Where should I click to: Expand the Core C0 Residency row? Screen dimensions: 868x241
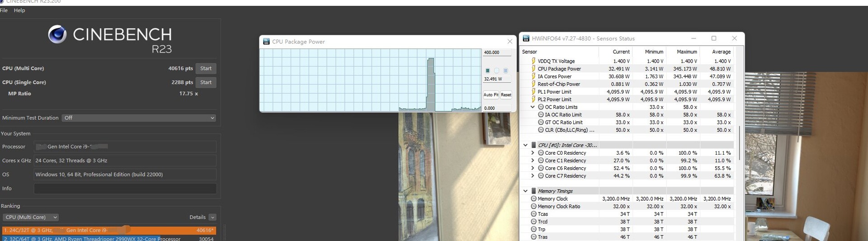pyautogui.click(x=533, y=153)
